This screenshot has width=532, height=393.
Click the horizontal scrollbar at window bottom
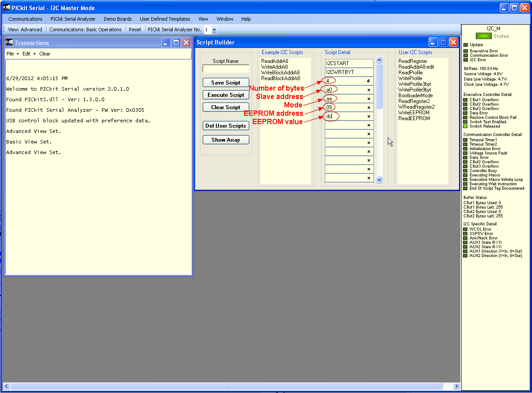click(x=226, y=386)
